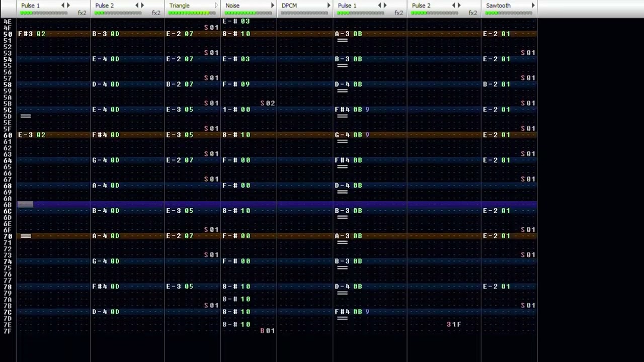Collapse Pulse 2 effect column, arrow left of Triangle

coord(137,6)
